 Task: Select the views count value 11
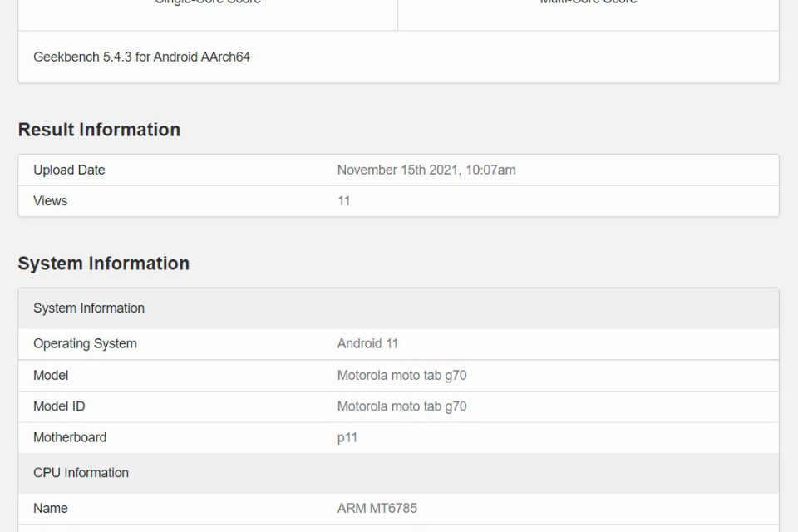pyautogui.click(x=343, y=201)
